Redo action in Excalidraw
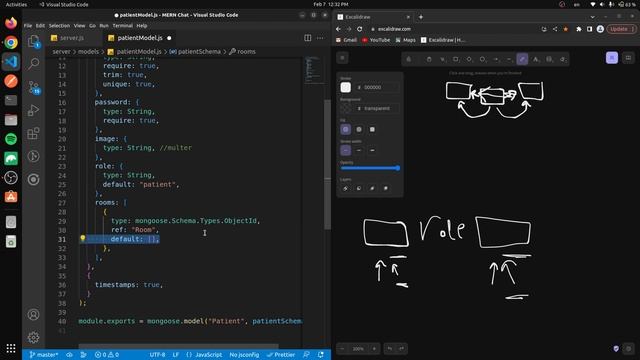 pos(402,349)
